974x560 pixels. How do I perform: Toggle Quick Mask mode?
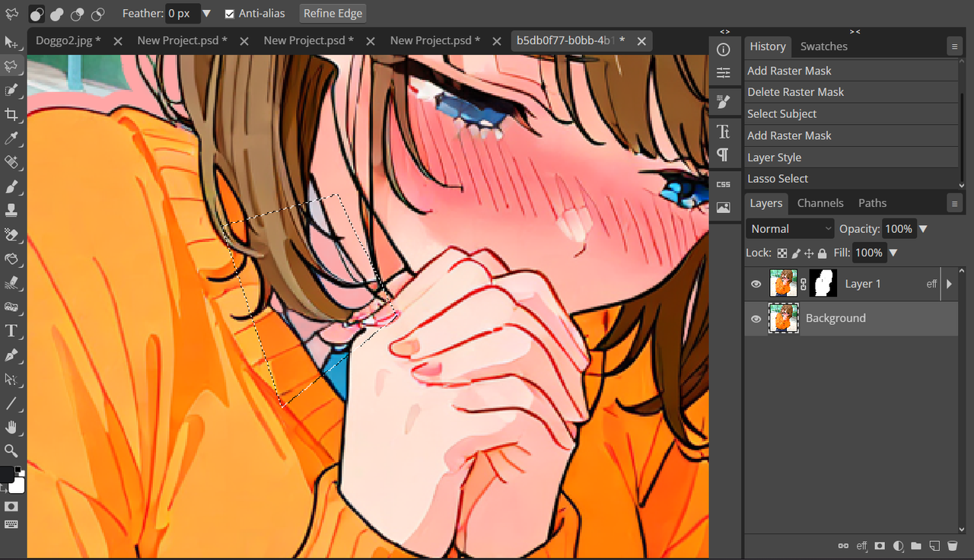[11, 506]
